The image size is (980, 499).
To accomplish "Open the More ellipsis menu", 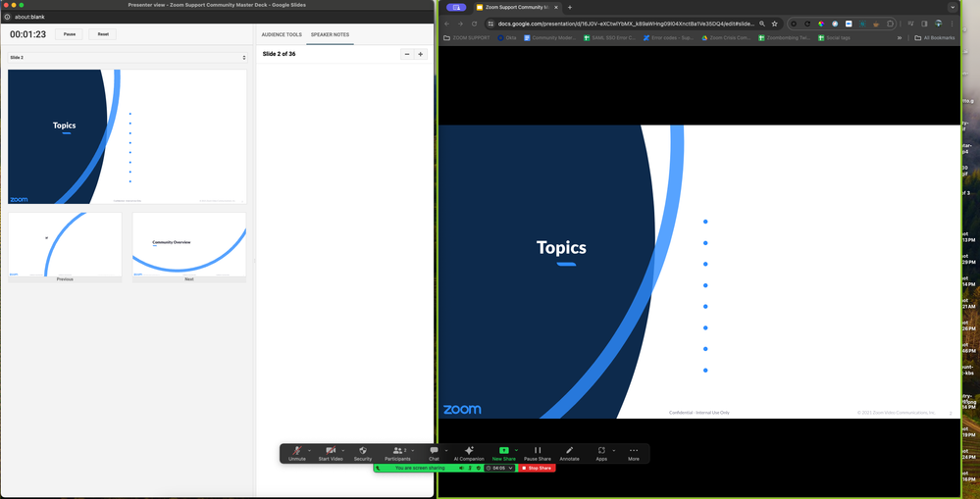I will click(x=634, y=451).
